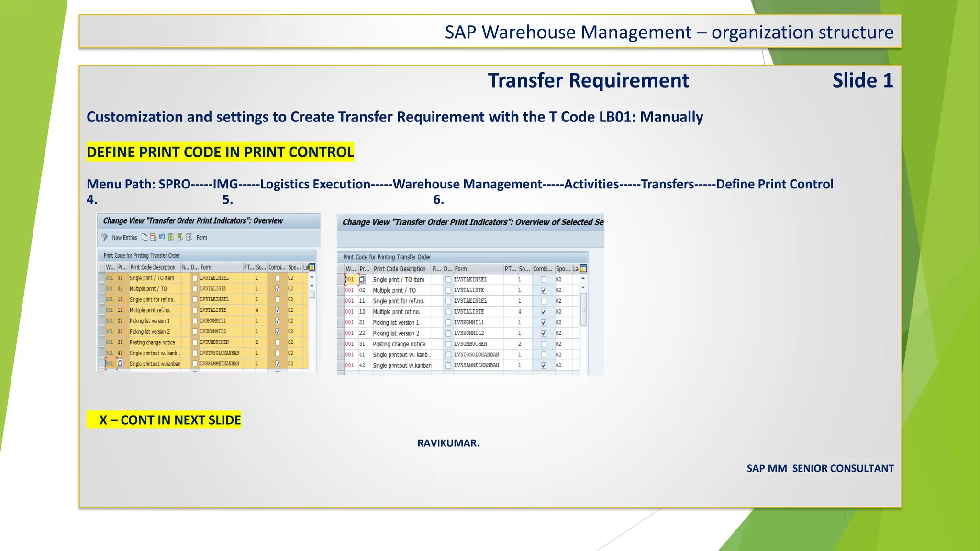
Task: Click search help icon in last row, left table
Action: pyautogui.click(x=120, y=364)
